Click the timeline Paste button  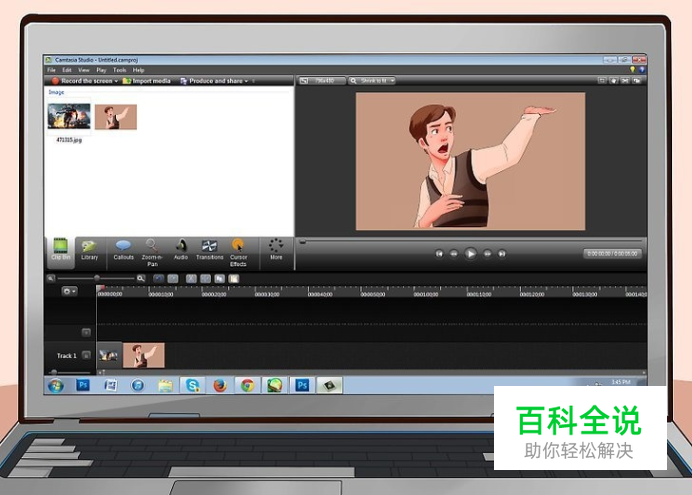[x=233, y=278]
